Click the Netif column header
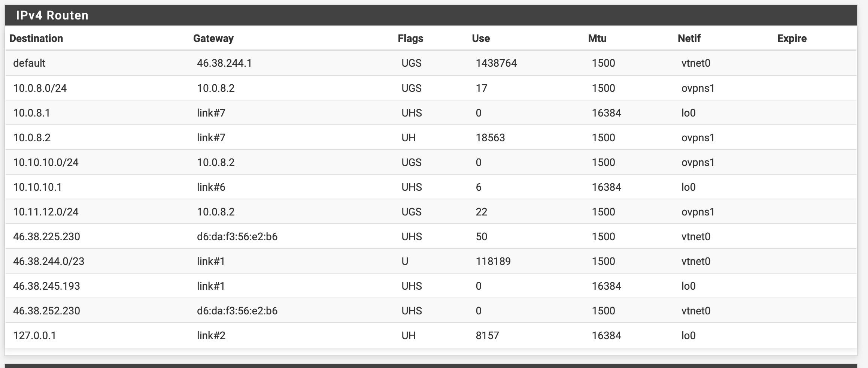This screenshot has height=368, width=868. tap(689, 38)
